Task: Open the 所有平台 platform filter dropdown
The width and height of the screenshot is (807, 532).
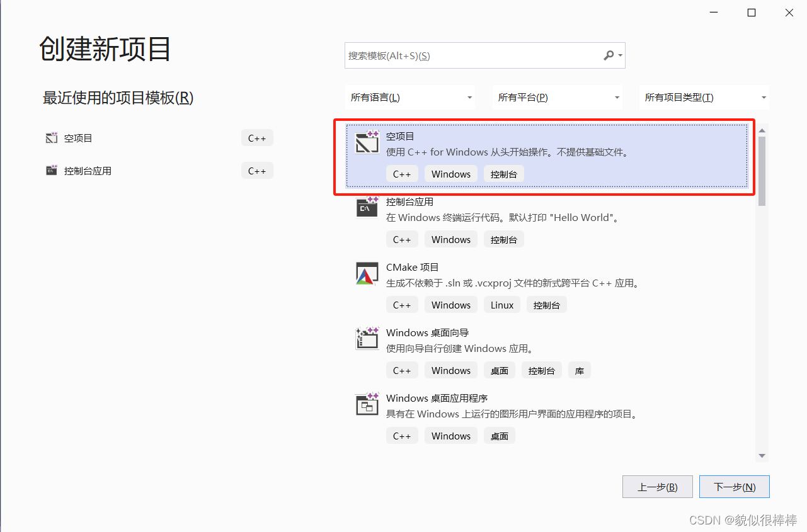Action: pyautogui.click(x=558, y=98)
